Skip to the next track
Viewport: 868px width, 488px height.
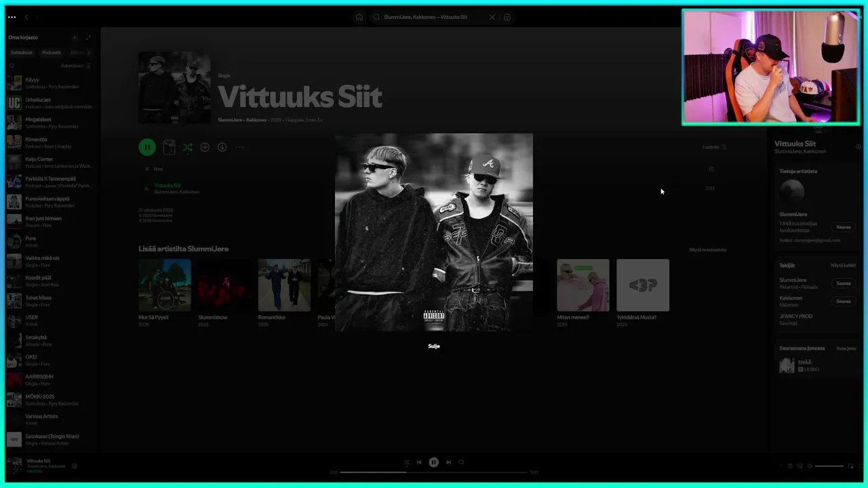click(x=448, y=462)
